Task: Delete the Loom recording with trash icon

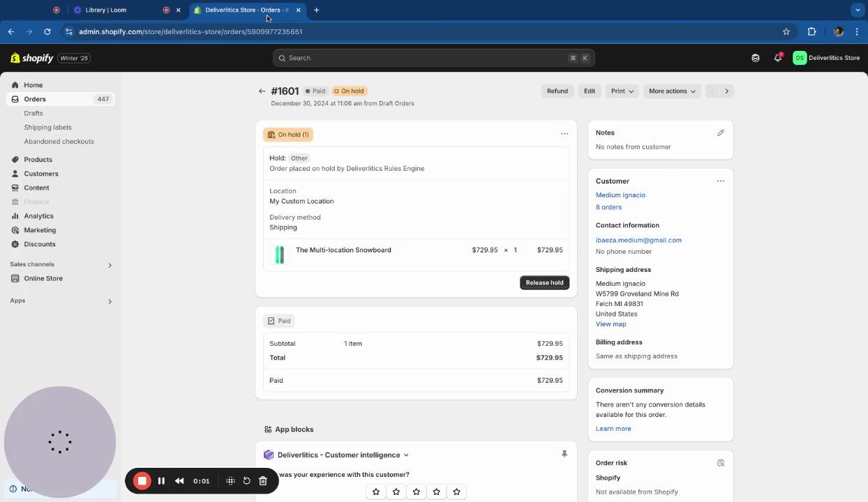Action: (x=263, y=481)
